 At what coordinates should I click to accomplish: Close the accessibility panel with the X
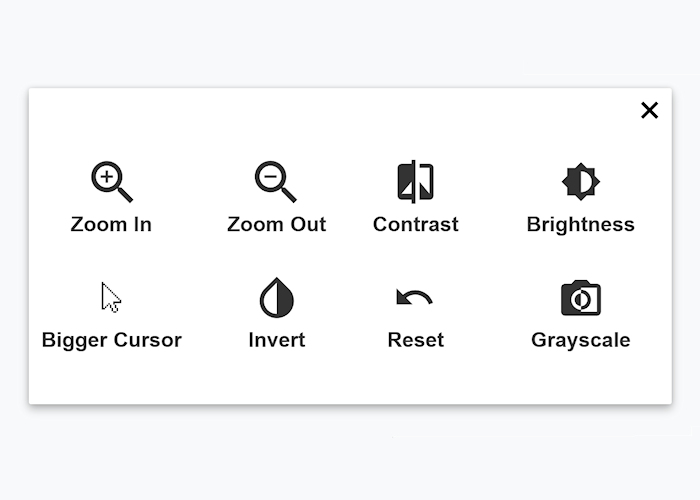(649, 110)
